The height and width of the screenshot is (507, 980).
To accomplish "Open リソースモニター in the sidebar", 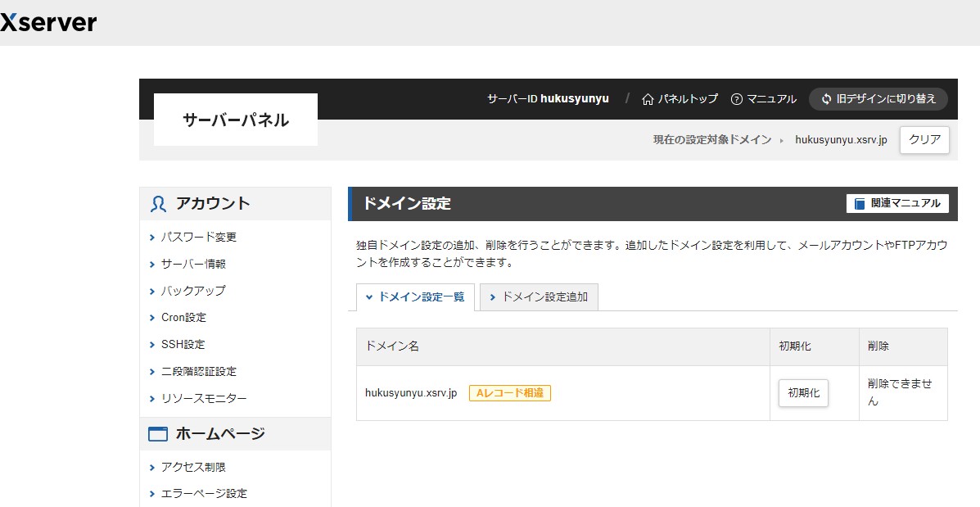I will [x=204, y=398].
